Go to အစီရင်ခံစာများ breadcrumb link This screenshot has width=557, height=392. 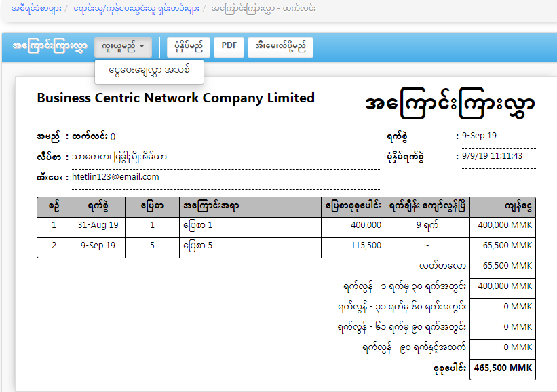click(x=36, y=9)
